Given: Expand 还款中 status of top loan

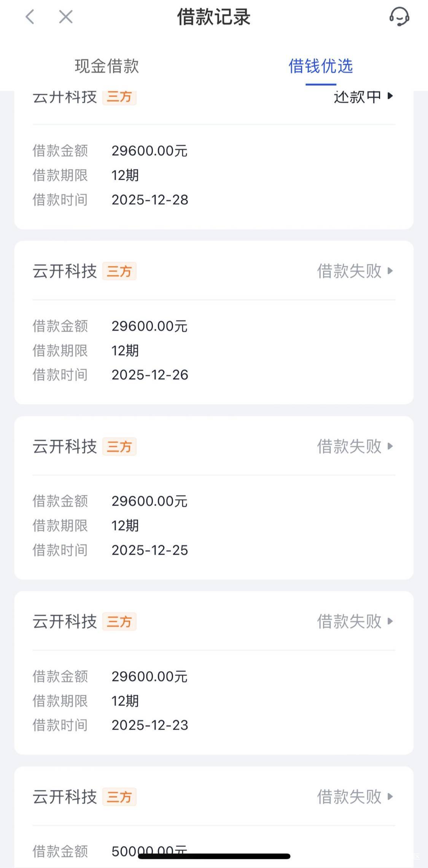Looking at the screenshot, I should [363, 97].
